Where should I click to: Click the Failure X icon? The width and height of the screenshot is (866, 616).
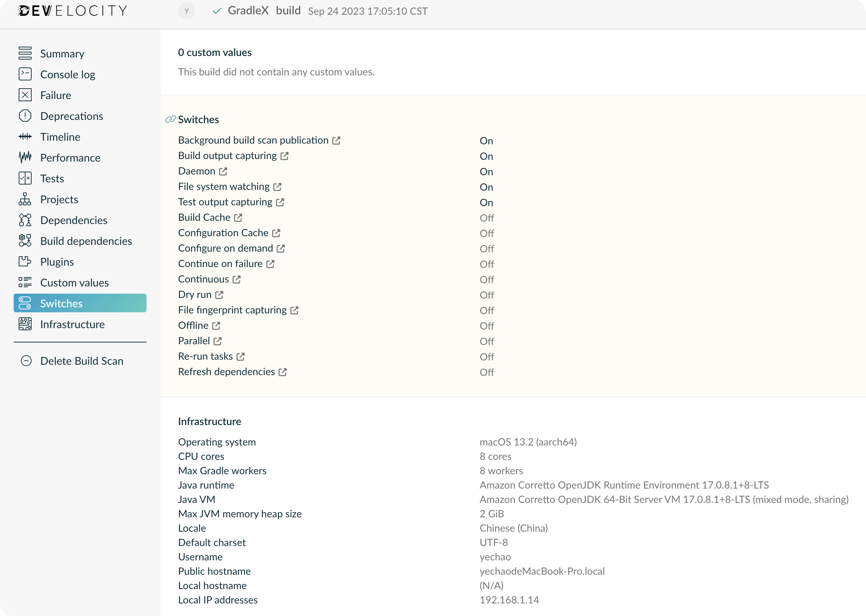tap(25, 95)
